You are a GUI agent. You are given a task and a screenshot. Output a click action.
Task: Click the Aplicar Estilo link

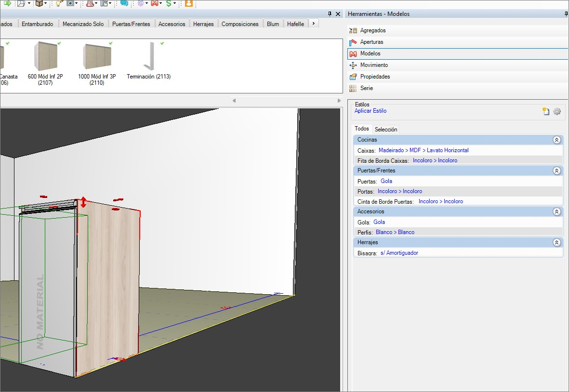pos(370,111)
